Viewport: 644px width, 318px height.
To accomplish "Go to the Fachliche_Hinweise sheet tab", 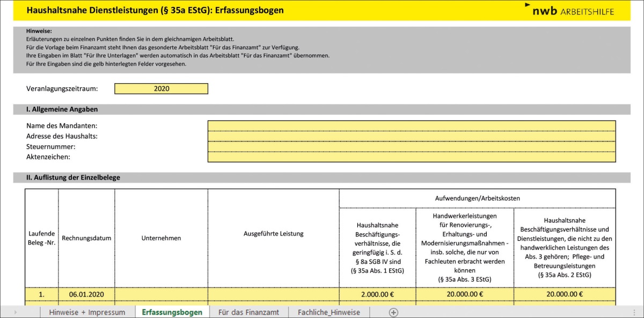I will click(x=328, y=312).
